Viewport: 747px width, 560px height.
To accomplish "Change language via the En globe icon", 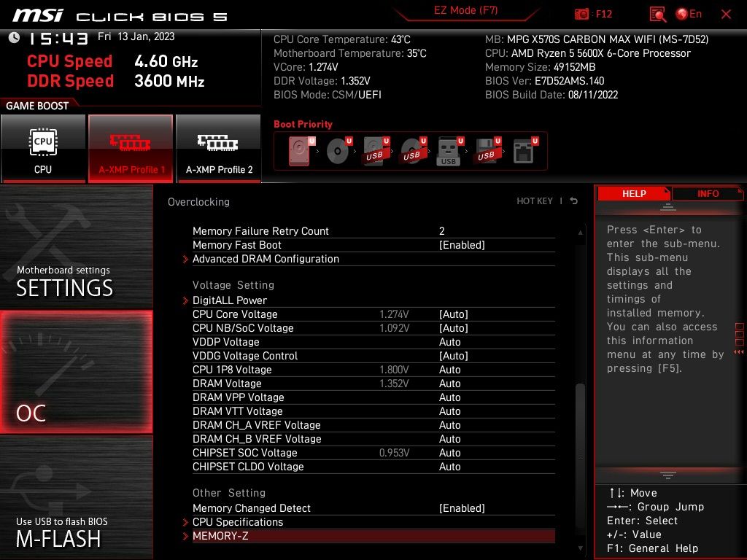I will 689,15.
